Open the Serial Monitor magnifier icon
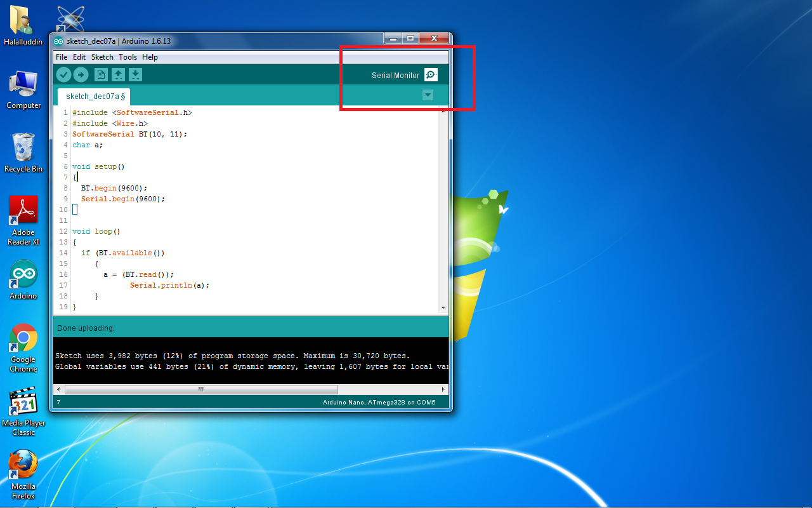Viewport: 812px width, 508px height. [431, 74]
